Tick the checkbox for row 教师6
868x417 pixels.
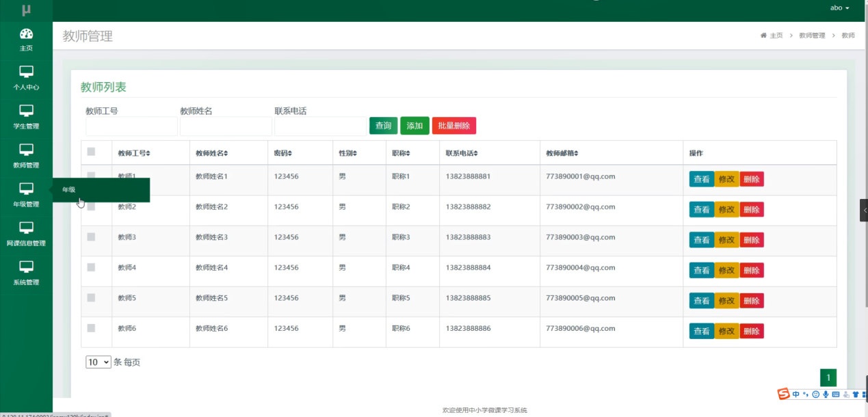[91, 328]
